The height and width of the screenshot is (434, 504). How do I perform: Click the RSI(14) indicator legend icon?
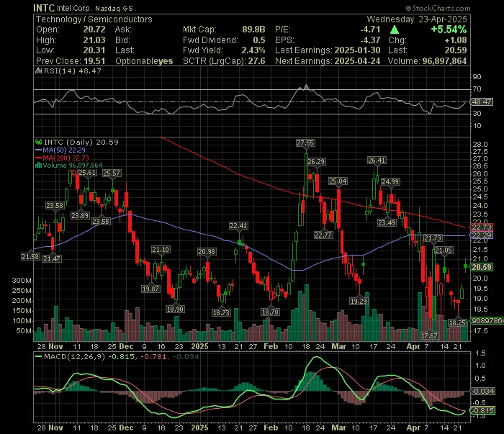(39, 71)
